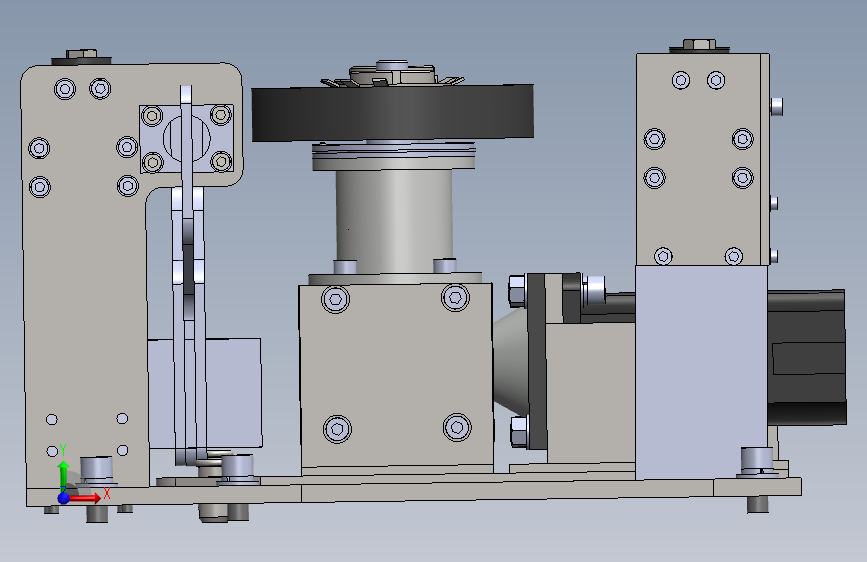The image size is (867, 562).
Task: Select the large black pulley wheel
Action: click(393, 113)
